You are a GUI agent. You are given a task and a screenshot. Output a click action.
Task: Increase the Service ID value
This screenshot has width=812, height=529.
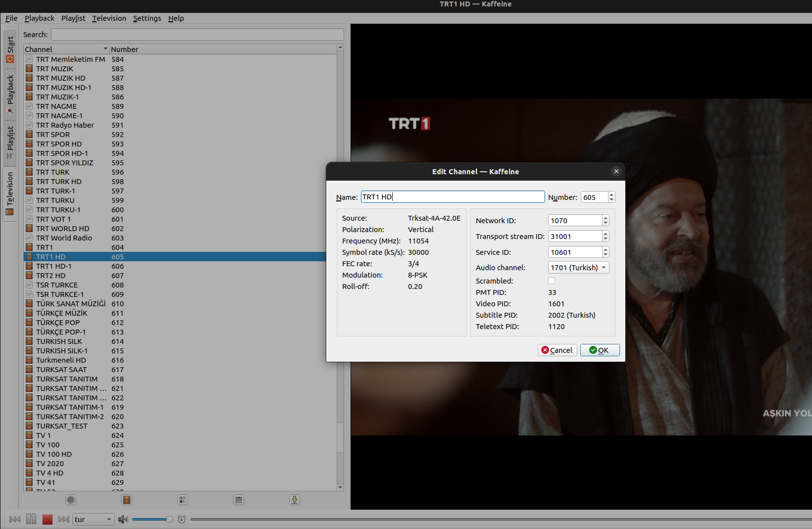pos(606,249)
